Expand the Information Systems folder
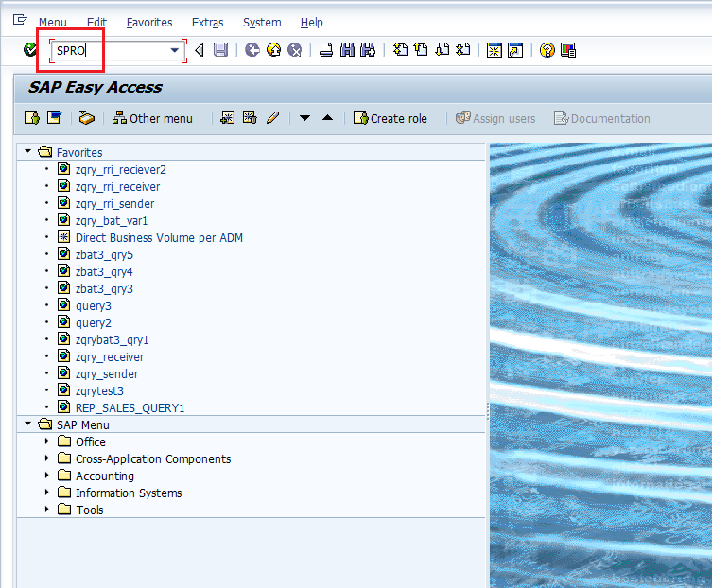This screenshot has width=712, height=588. pyautogui.click(x=46, y=493)
